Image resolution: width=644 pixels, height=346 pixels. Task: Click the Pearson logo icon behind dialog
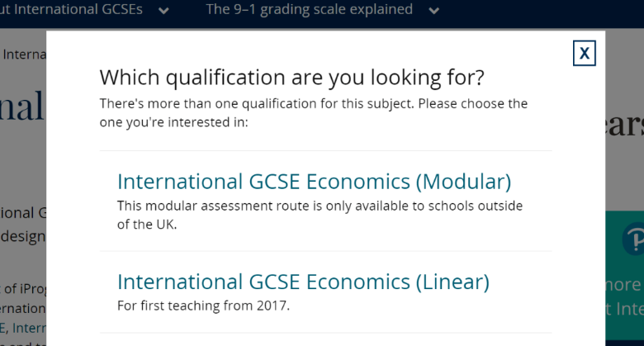(x=633, y=239)
